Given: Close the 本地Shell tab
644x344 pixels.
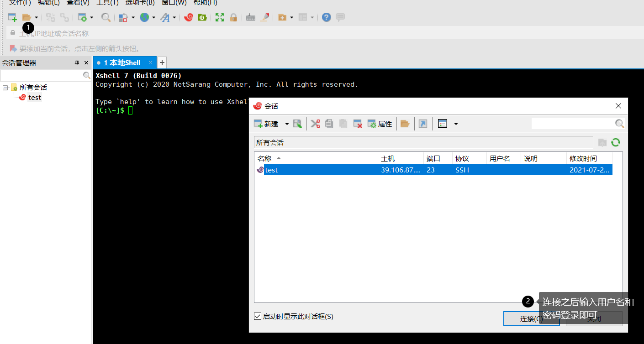Looking at the screenshot, I should tap(150, 63).
